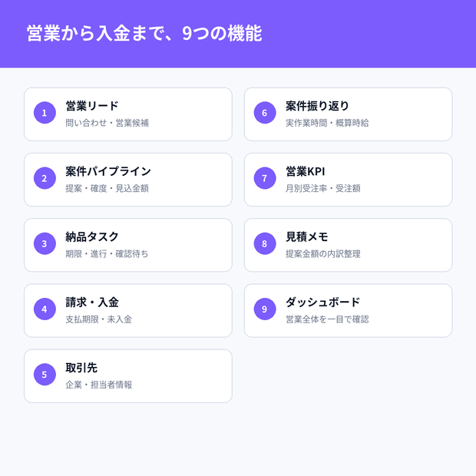Click the number 5 circle badge
This screenshot has height=476, width=476.
point(45,375)
